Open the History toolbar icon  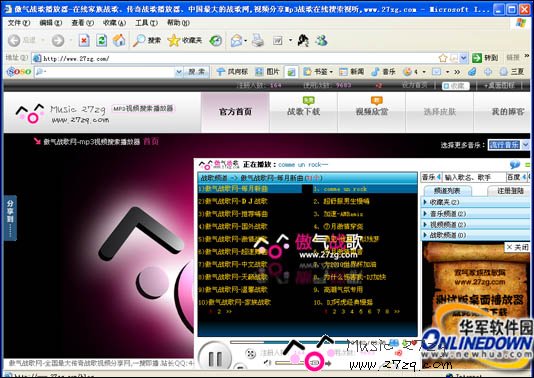[x=216, y=41]
